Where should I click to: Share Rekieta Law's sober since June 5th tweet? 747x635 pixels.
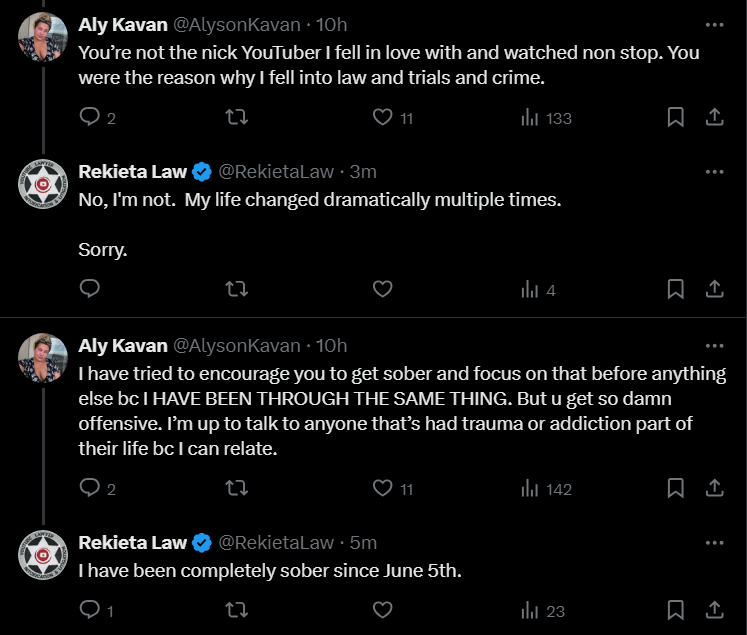point(714,609)
